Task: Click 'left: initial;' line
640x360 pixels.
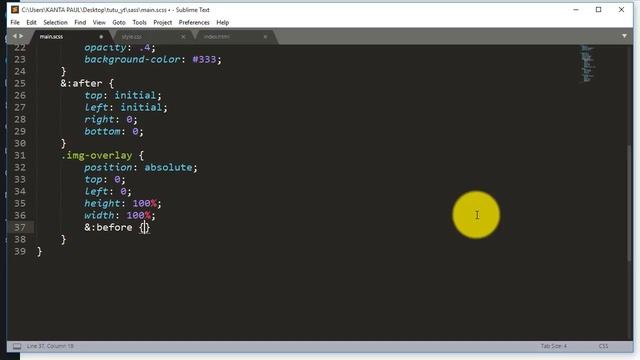Action: (126, 107)
